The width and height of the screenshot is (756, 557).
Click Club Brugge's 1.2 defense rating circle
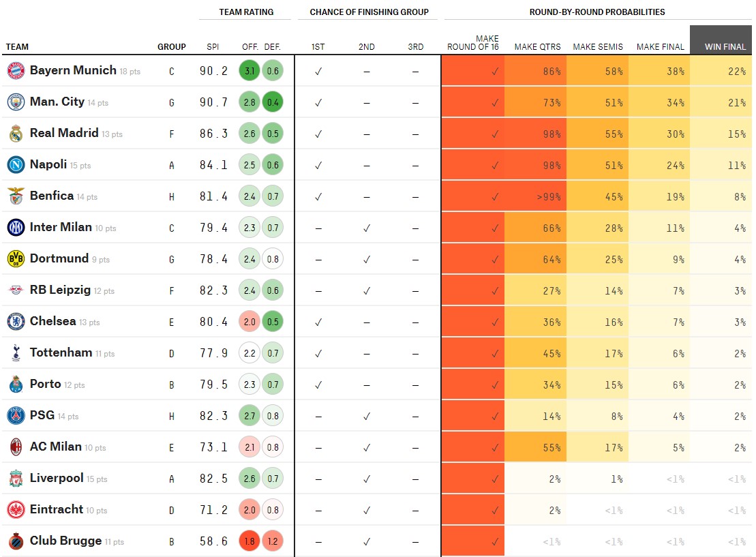tap(273, 541)
